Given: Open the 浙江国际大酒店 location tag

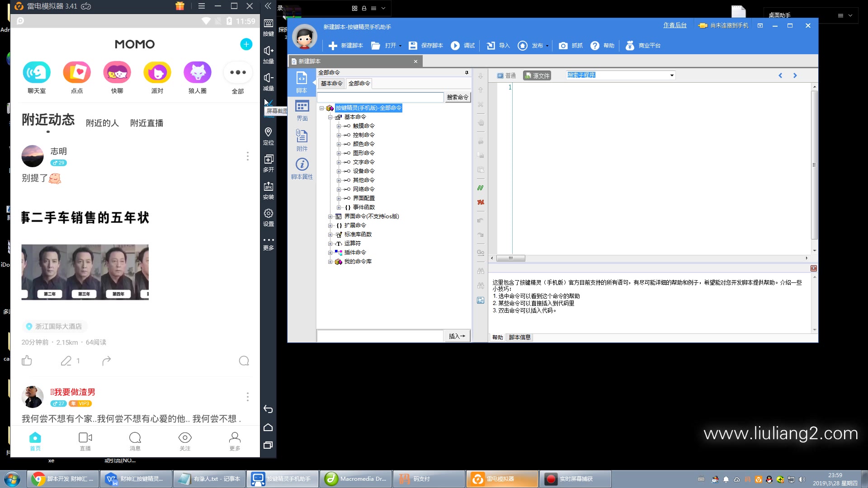Looking at the screenshot, I should pos(54,326).
